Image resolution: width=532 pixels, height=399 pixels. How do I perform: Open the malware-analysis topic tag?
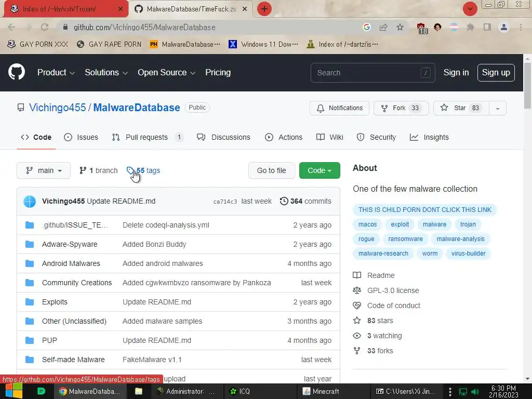(460, 239)
